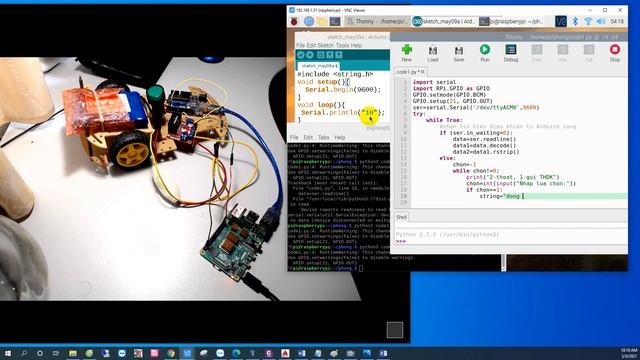The image size is (640, 360).
Task: Click the Windows taskbar search icon
Action: click(24, 353)
